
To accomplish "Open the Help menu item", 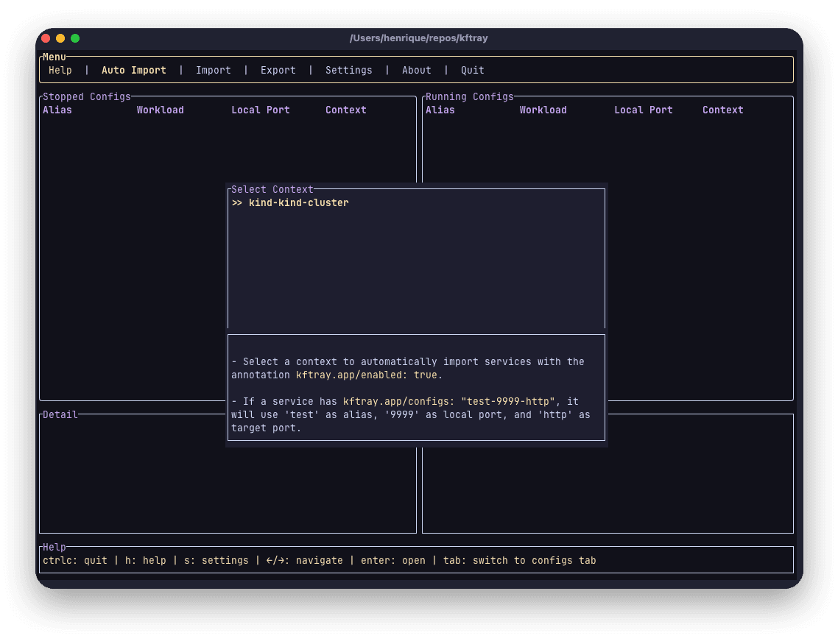I will pyautogui.click(x=60, y=70).
